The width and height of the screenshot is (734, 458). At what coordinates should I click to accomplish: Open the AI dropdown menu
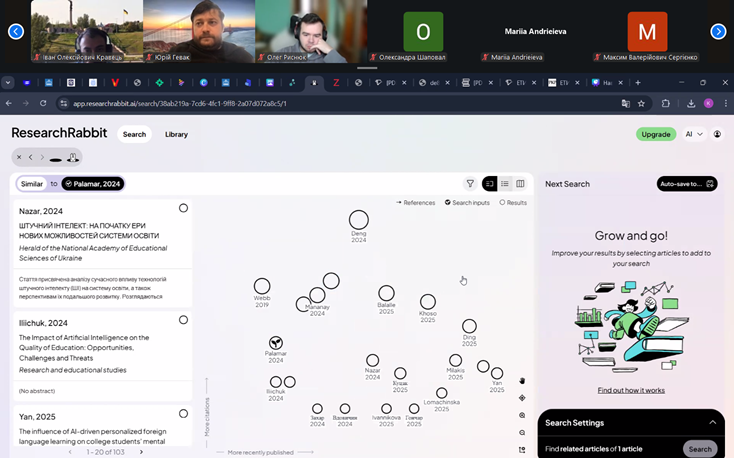coord(693,134)
